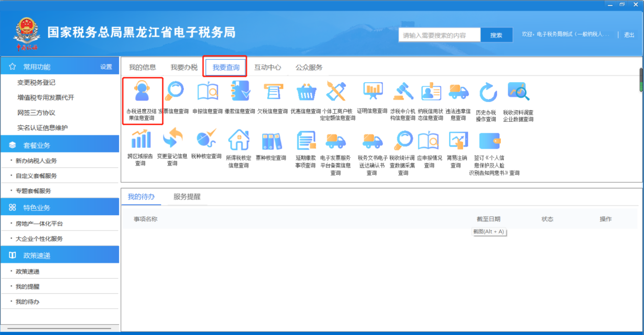The height and width of the screenshot is (335, 644).
Task: Click the 涉税中介机构信息查询 gavel icon
Action: coord(403,91)
